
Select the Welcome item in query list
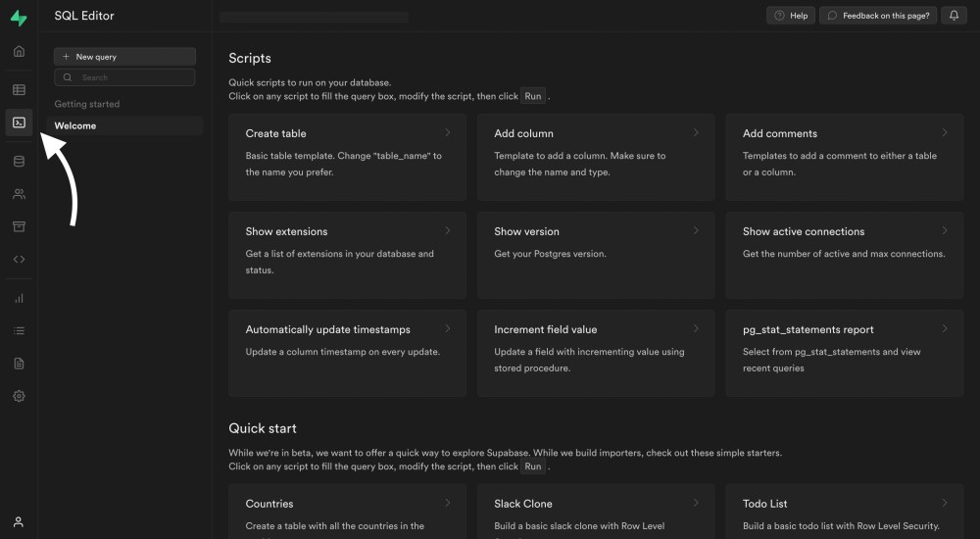[124, 125]
